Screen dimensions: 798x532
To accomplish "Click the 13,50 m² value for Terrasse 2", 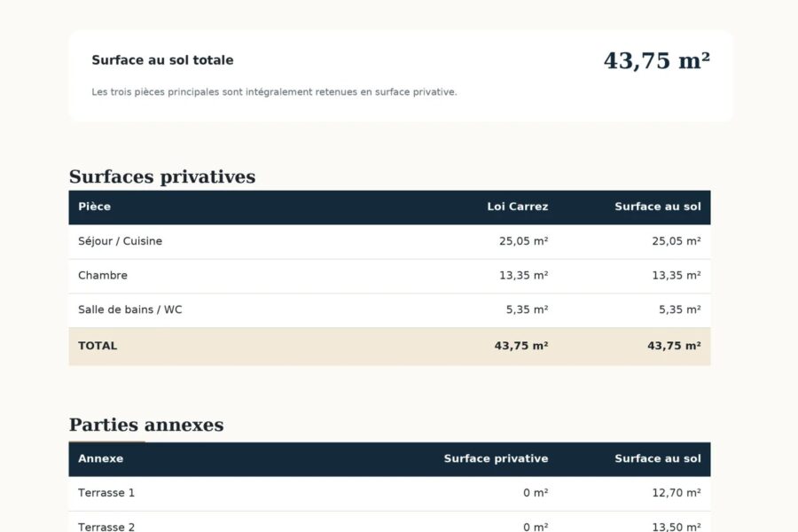I will pyautogui.click(x=677, y=527).
